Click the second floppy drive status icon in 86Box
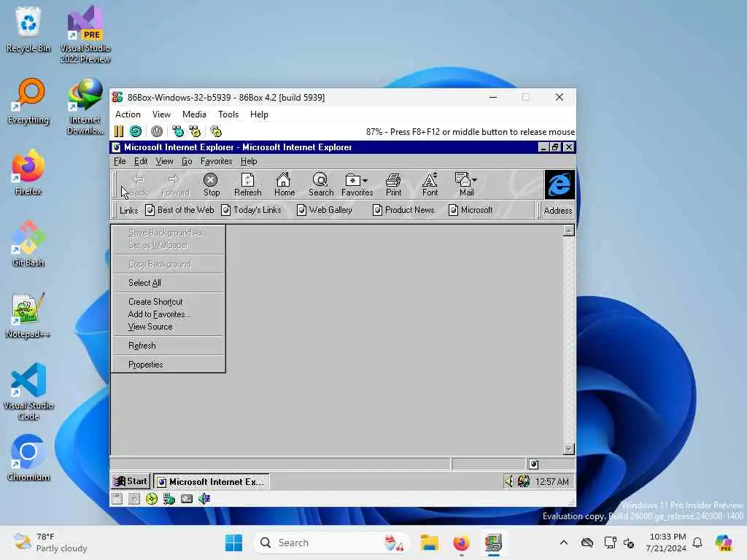 coord(134,499)
